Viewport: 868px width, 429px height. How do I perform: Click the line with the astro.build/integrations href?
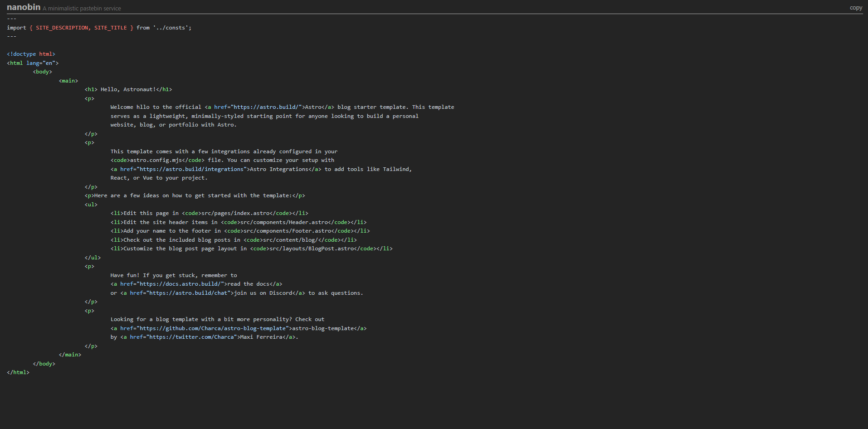point(261,169)
